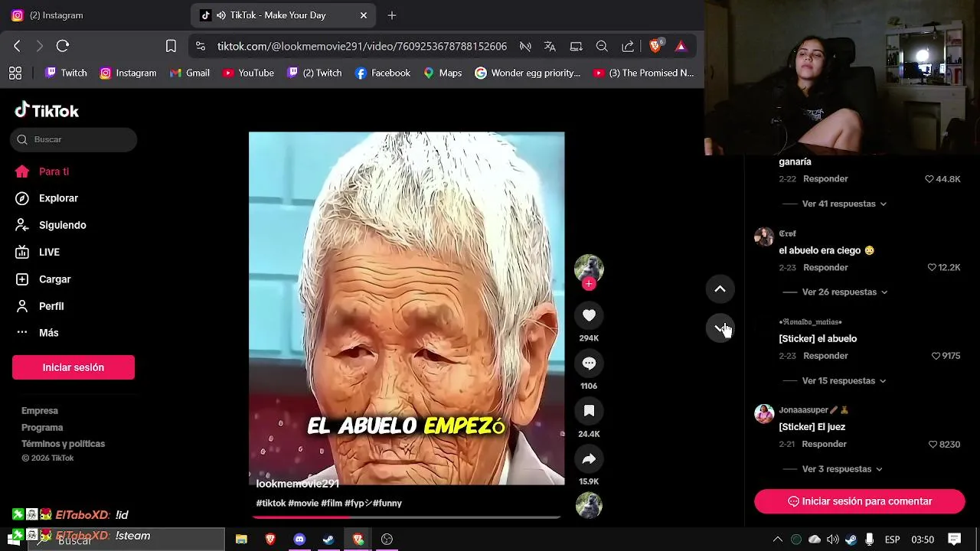Open Facebook bookmark
980x551 pixels.
(383, 73)
